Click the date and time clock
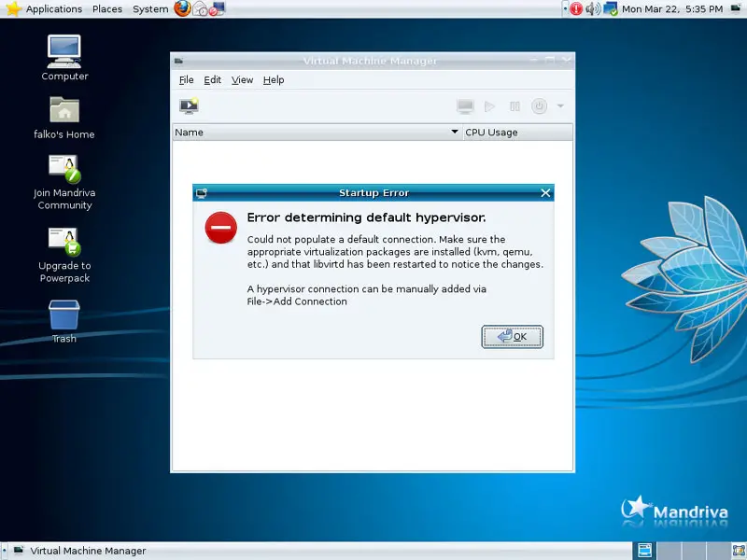Image resolution: width=747 pixels, height=560 pixels. [x=672, y=9]
